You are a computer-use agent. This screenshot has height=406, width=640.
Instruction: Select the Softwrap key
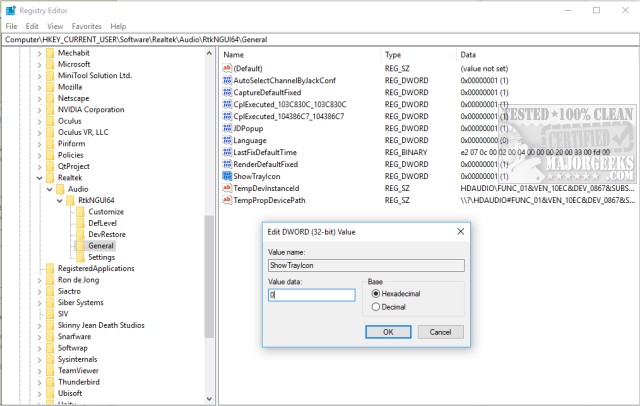point(73,348)
